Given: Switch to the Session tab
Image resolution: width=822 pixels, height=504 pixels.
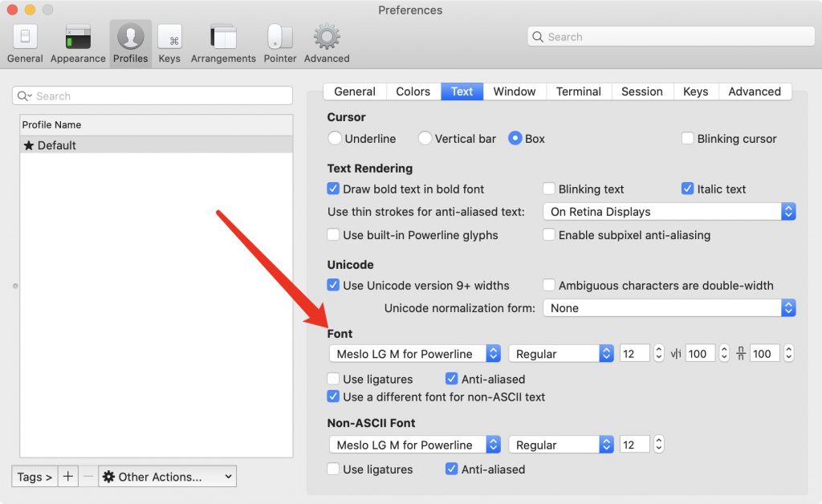Looking at the screenshot, I should point(642,91).
